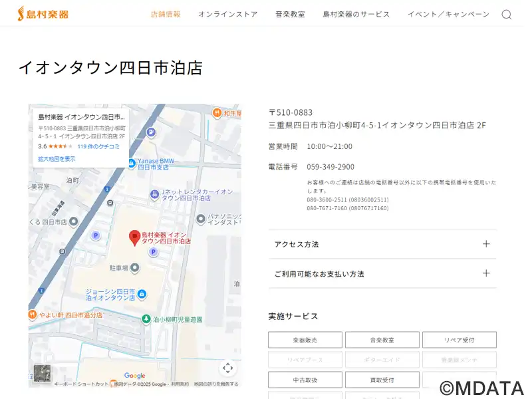This screenshot has height=399, width=532.
Task: Expand ご利用可能なお支払い方法 section
Action: [x=382, y=273]
